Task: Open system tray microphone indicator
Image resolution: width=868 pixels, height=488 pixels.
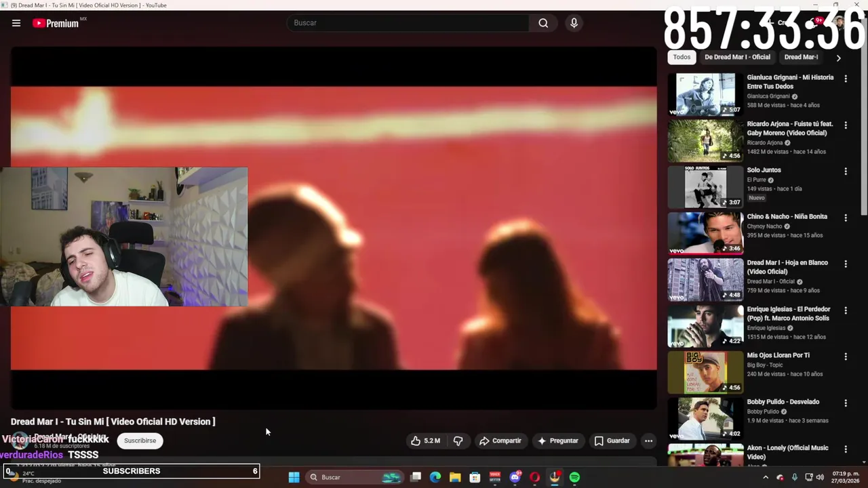Action: click(795, 477)
